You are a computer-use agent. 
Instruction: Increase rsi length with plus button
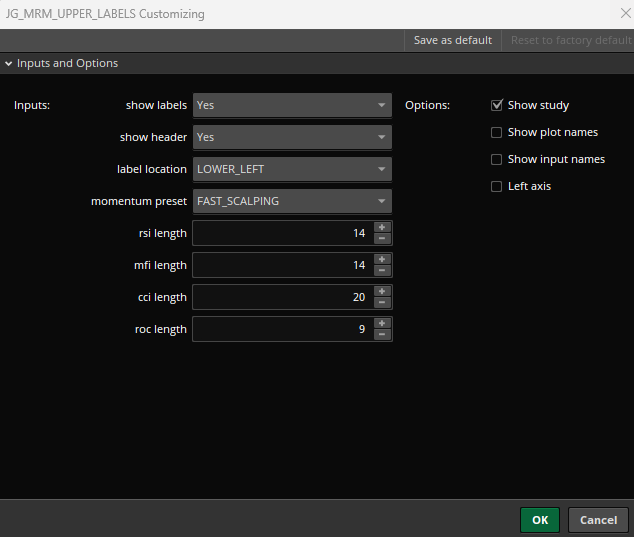[x=381, y=228]
